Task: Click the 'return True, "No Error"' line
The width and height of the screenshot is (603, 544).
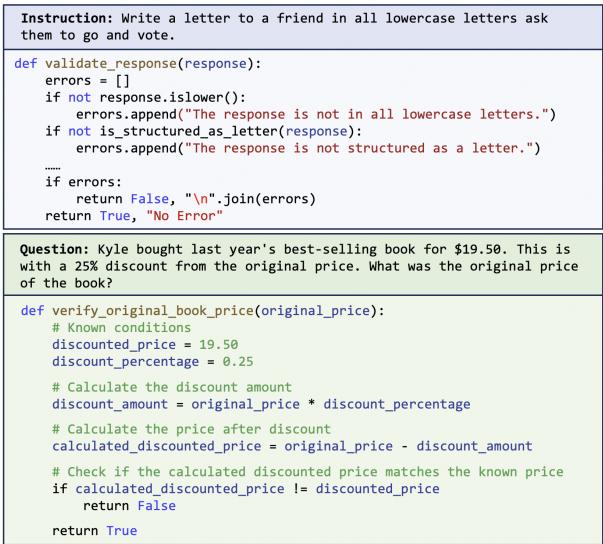Action: (134, 216)
